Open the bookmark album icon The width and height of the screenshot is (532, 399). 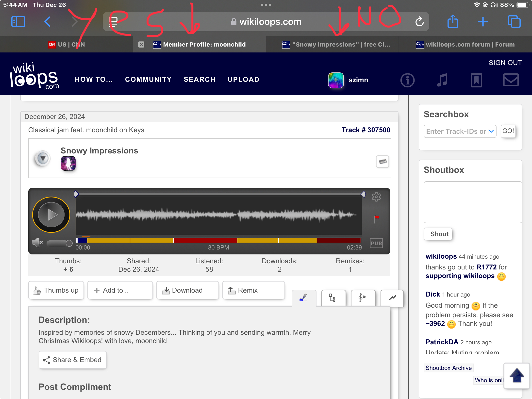tap(476, 80)
